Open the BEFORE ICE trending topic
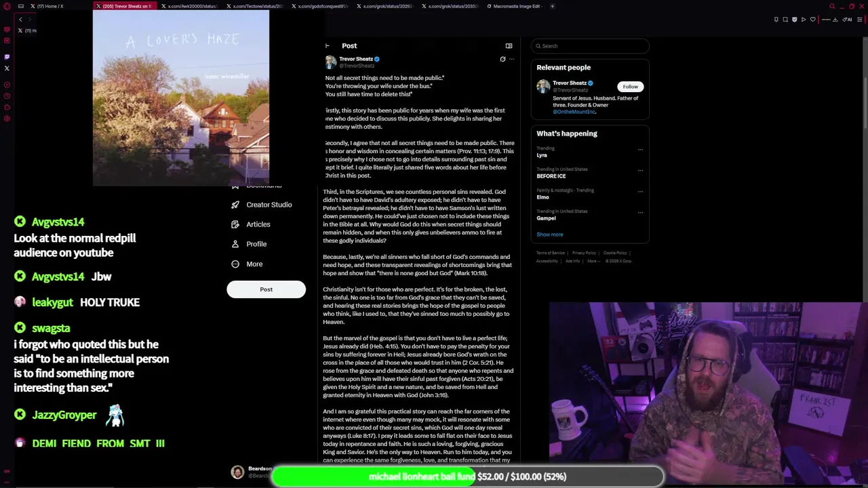 551,176
